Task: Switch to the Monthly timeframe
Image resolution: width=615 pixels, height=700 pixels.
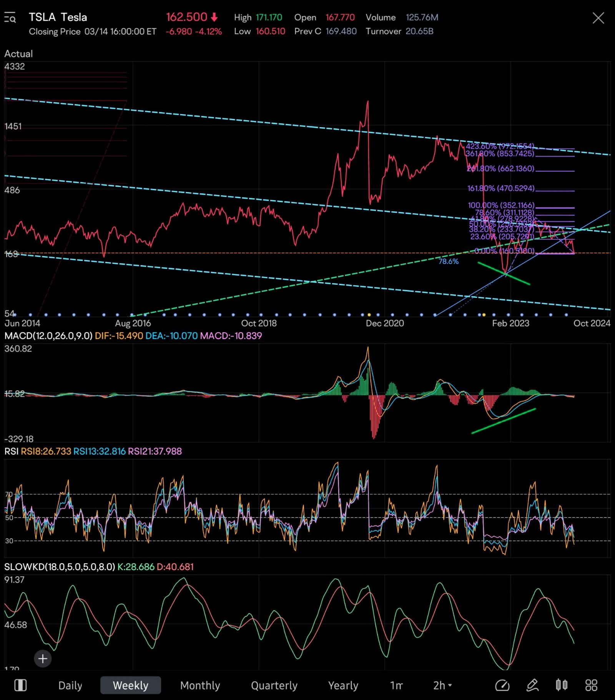Action: tap(200, 685)
